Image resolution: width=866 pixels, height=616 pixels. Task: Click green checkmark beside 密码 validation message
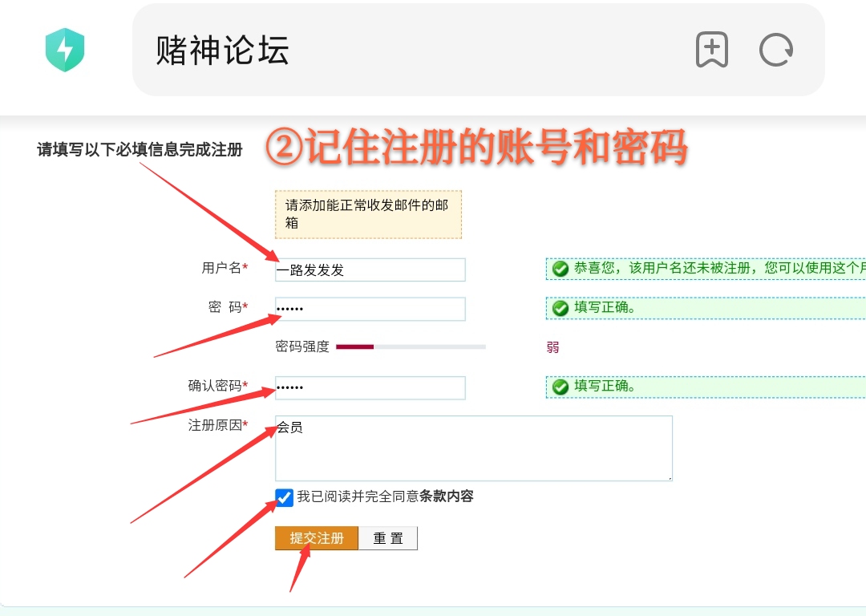pos(560,308)
